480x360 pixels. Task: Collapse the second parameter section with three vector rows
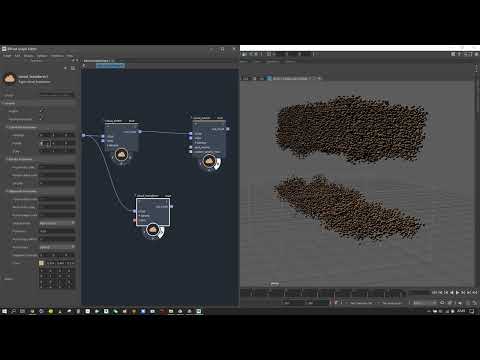pos(40,127)
